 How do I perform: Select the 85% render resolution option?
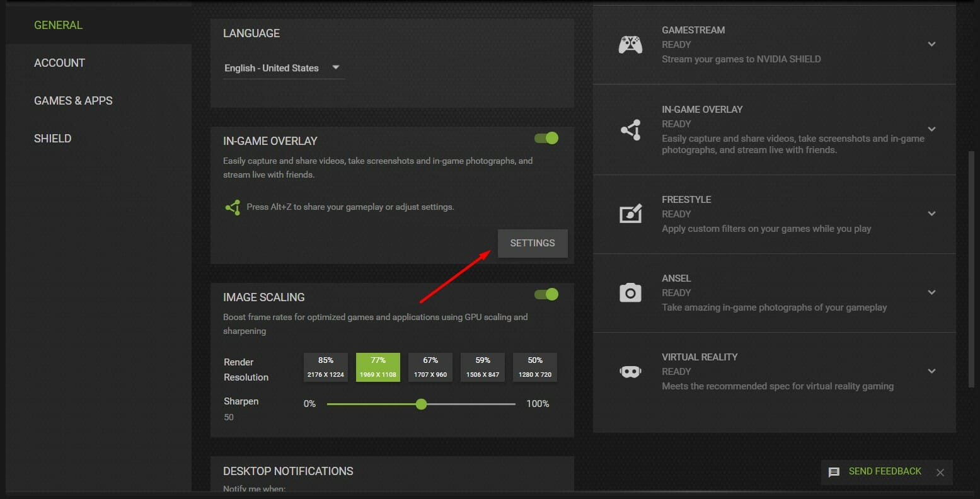326,367
